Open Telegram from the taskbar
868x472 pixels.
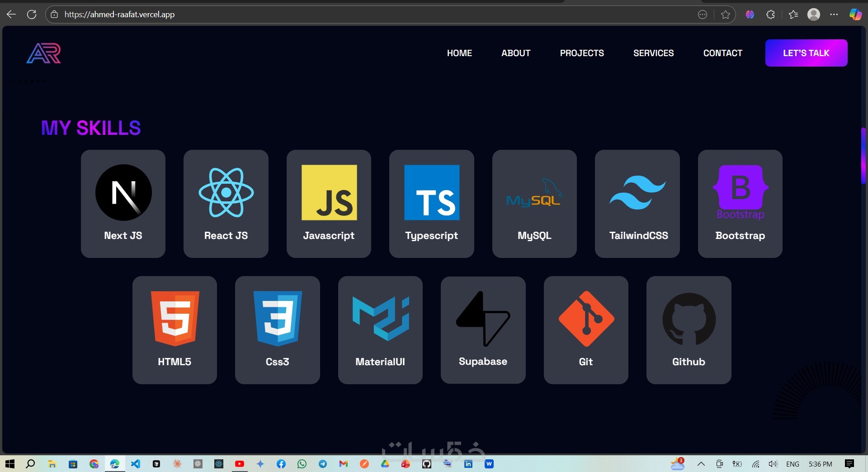coord(323,464)
